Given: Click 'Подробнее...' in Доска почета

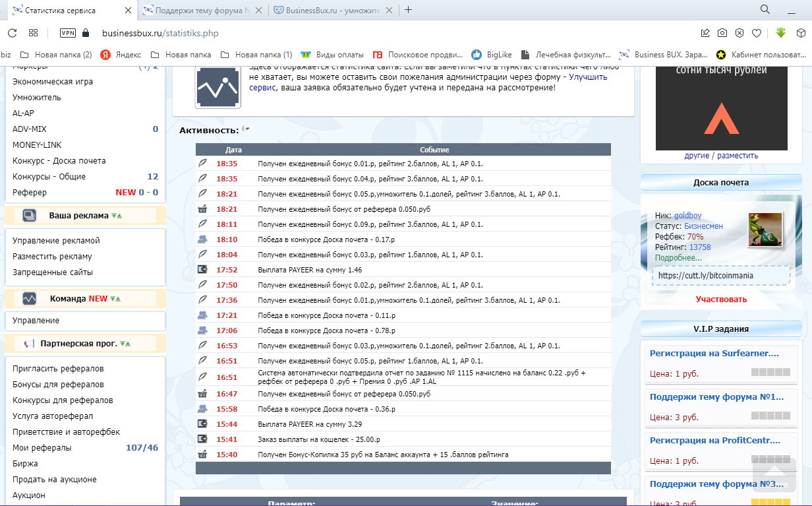Looking at the screenshot, I should tap(678, 258).
